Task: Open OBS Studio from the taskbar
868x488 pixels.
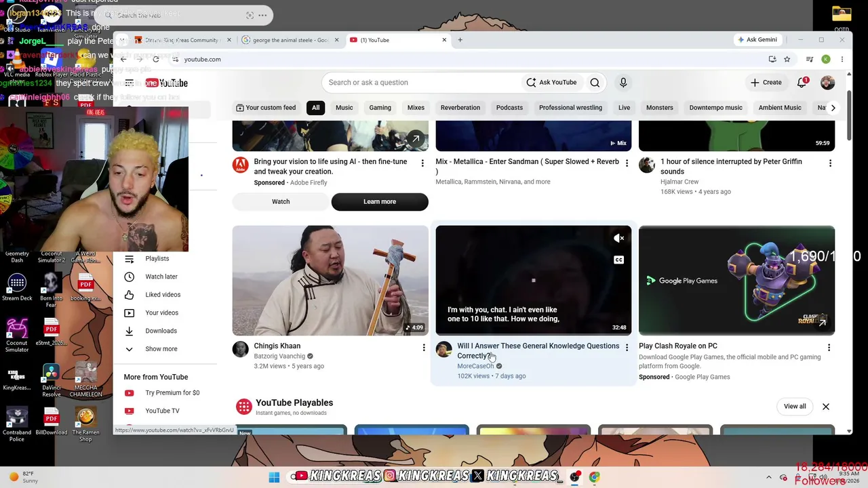Action: pos(575,477)
